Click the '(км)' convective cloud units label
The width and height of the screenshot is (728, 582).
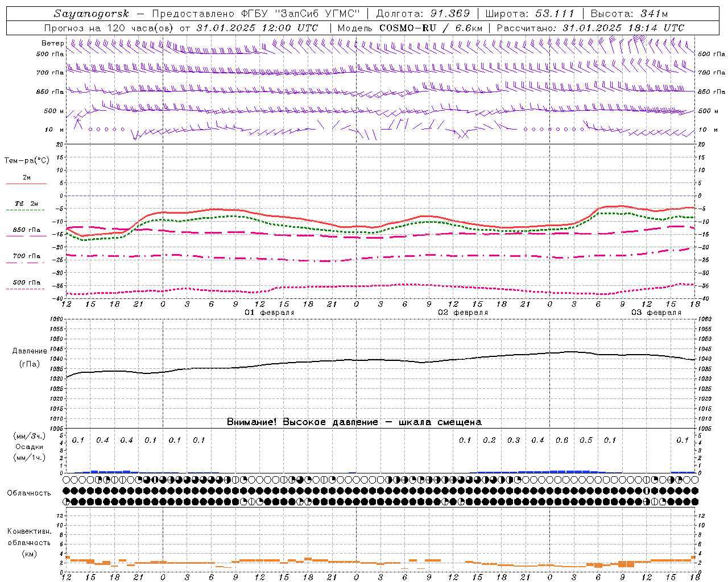29,554
